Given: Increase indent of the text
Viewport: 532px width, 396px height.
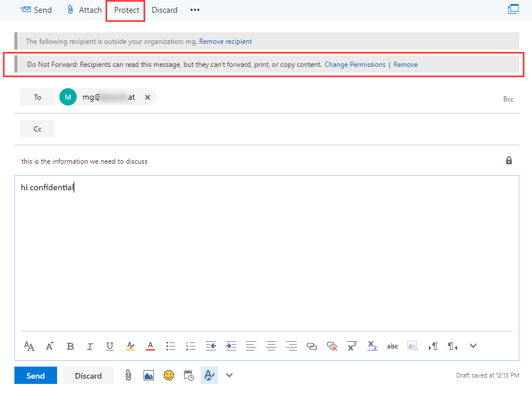Looking at the screenshot, I should (231, 346).
